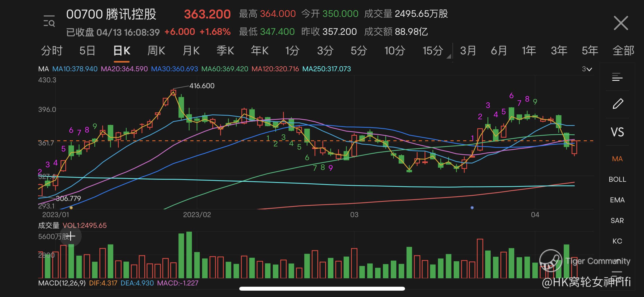Close the landscape chart view
Viewport: 644px width, 297px height.
(x=621, y=23)
